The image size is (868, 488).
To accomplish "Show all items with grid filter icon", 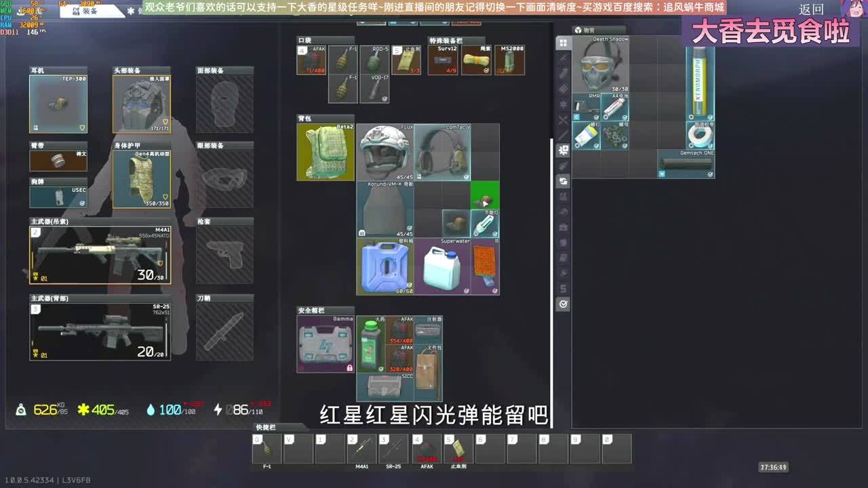I will pyautogui.click(x=563, y=43).
